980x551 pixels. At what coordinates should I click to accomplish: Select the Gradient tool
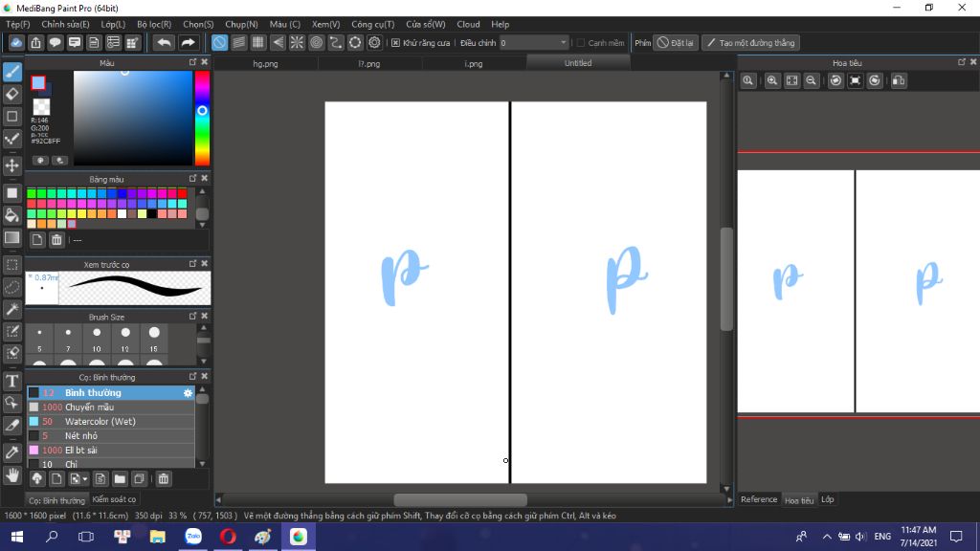point(12,238)
